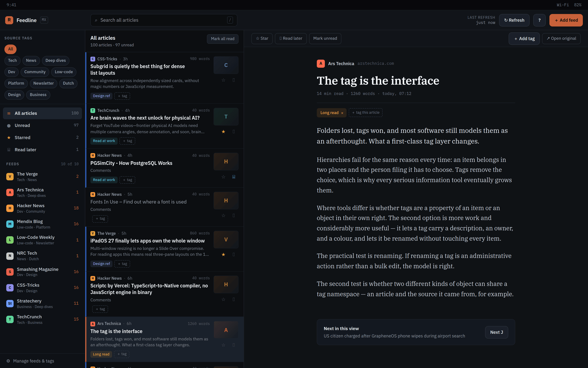Viewport: 588px width, 368px height.
Task: Toggle read-later on PGSimCity article
Action: coord(234,177)
